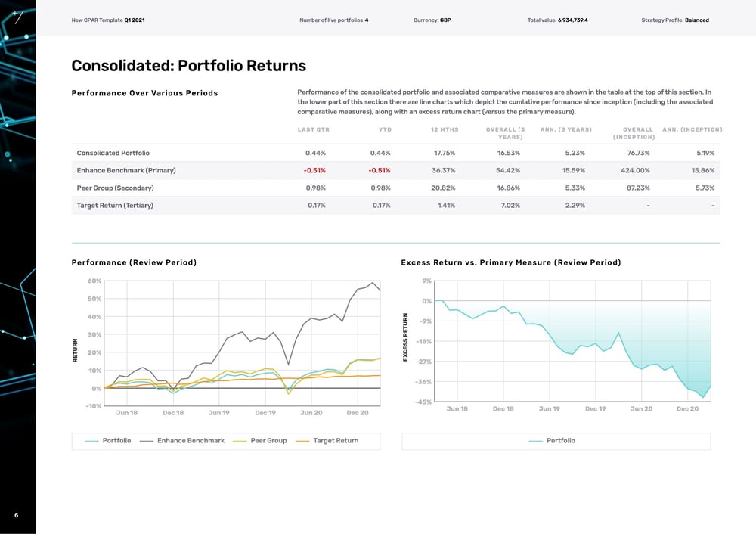Click Enhance Benchmark 15.59% cell
The height and width of the screenshot is (534, 756).
[x=574, y=170]
